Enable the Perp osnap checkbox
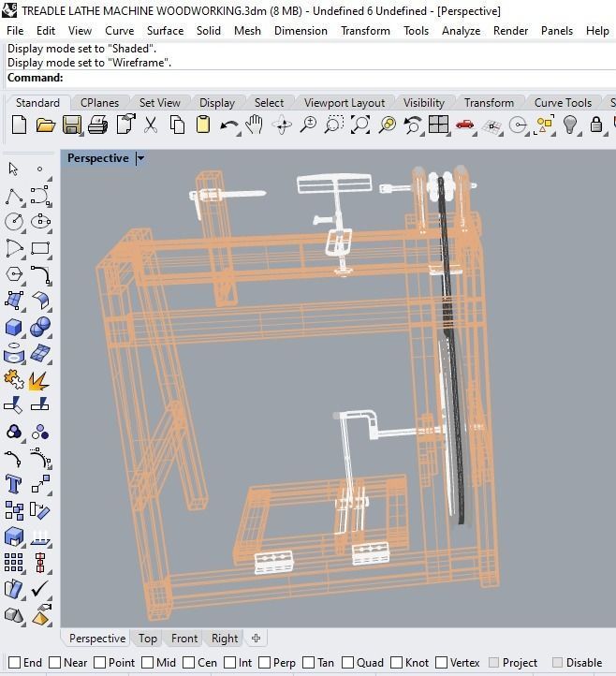 (265, 663)
